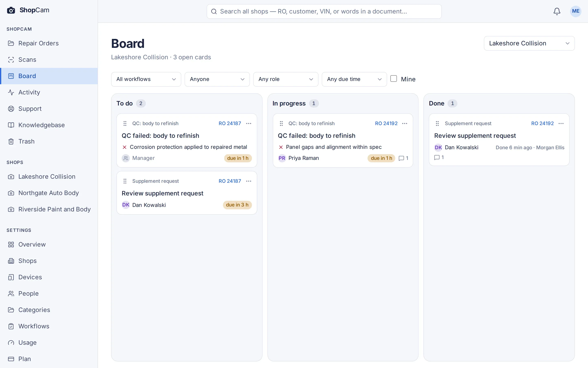Toggle the Mine checkbox
This screenshot has height=368, width=588.
point(393,79)
